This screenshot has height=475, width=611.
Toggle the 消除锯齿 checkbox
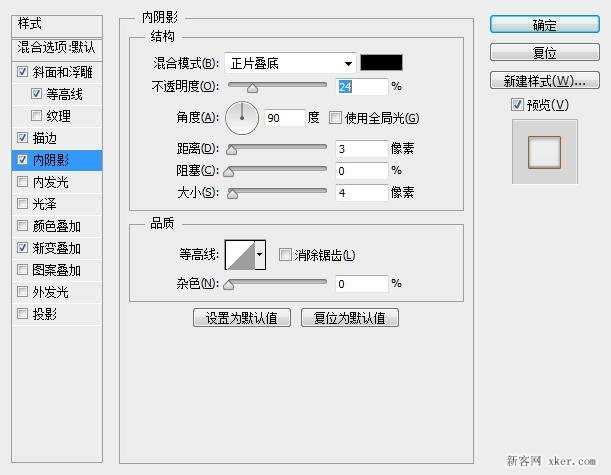(285, 256)
